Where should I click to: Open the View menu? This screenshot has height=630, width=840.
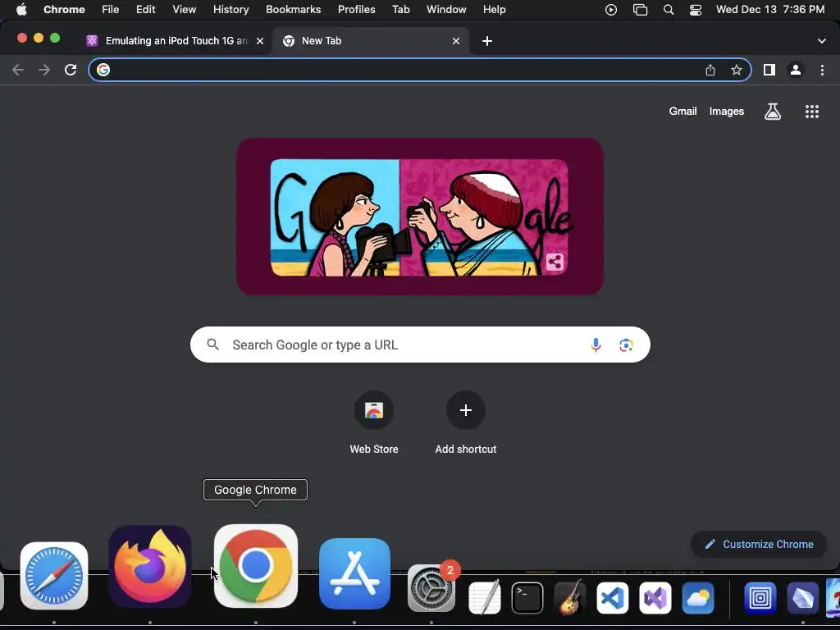[184, 9]
